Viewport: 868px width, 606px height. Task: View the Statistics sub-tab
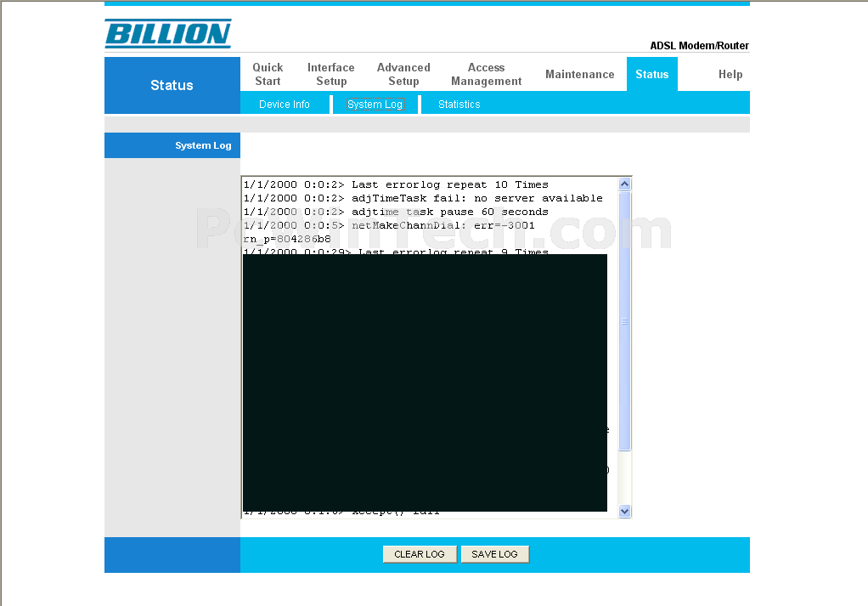click(x=459, y=105)
